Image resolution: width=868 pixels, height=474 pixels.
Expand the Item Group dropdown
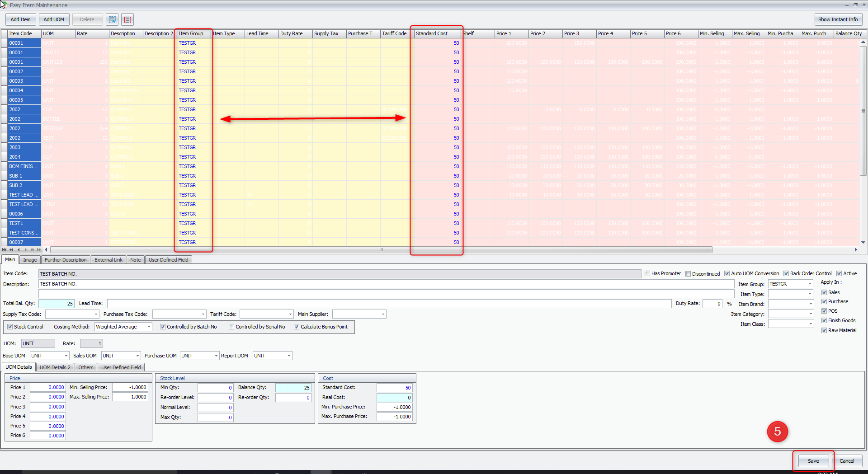(811, 284)
